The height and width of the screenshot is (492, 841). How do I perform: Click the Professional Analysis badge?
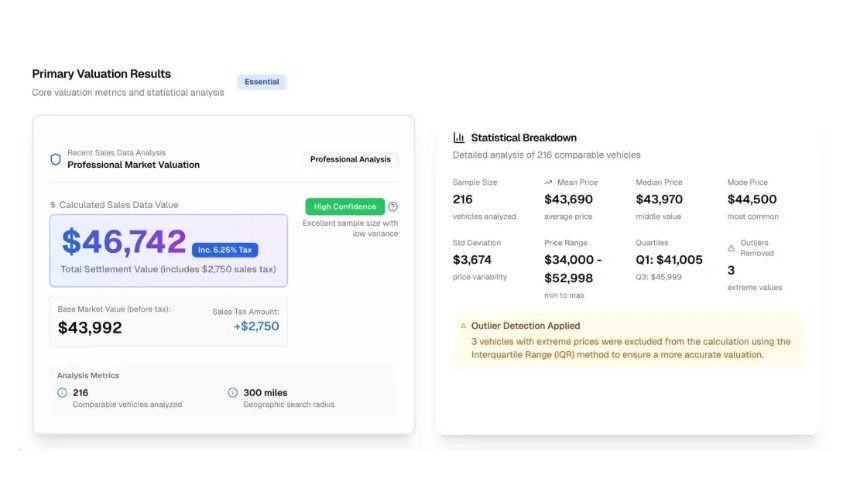coord(350,159)
